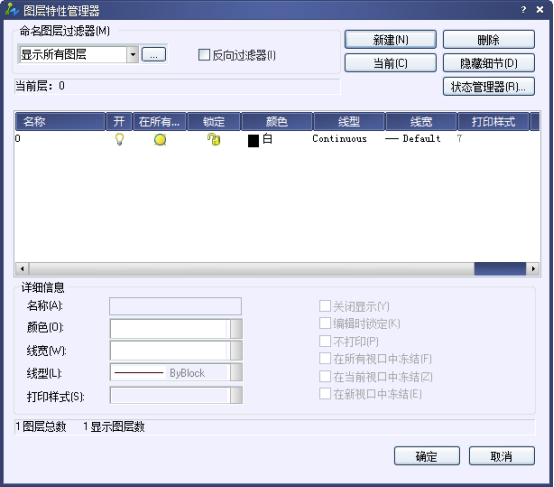
Task: Click the black color swatch of layer 0
Action: click(253, 140)
